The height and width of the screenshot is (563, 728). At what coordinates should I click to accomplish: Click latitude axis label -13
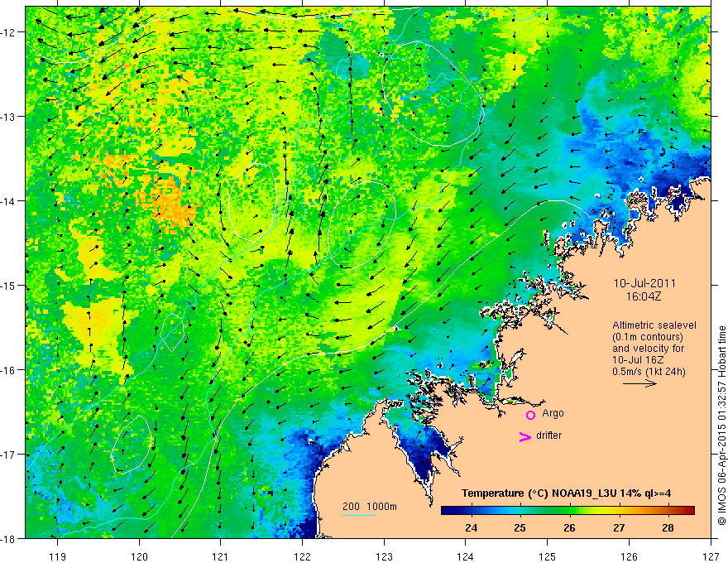(x=8, y=117)
